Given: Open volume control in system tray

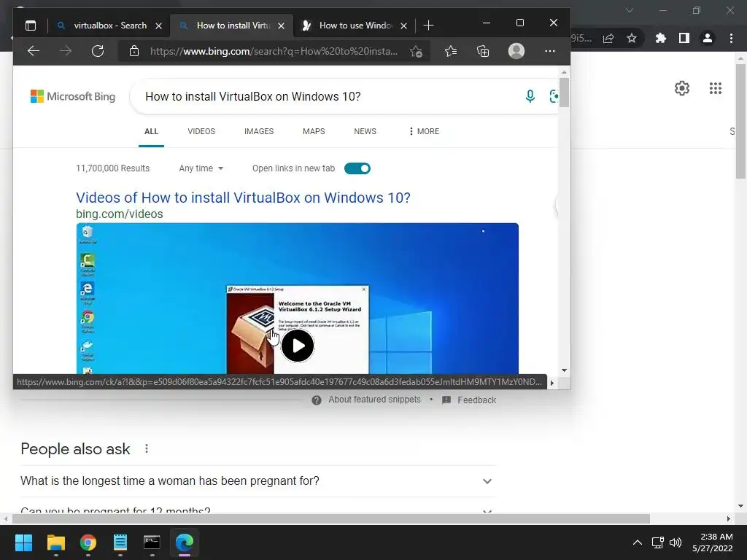Looking at the screenshot, I should pos(676,542).
